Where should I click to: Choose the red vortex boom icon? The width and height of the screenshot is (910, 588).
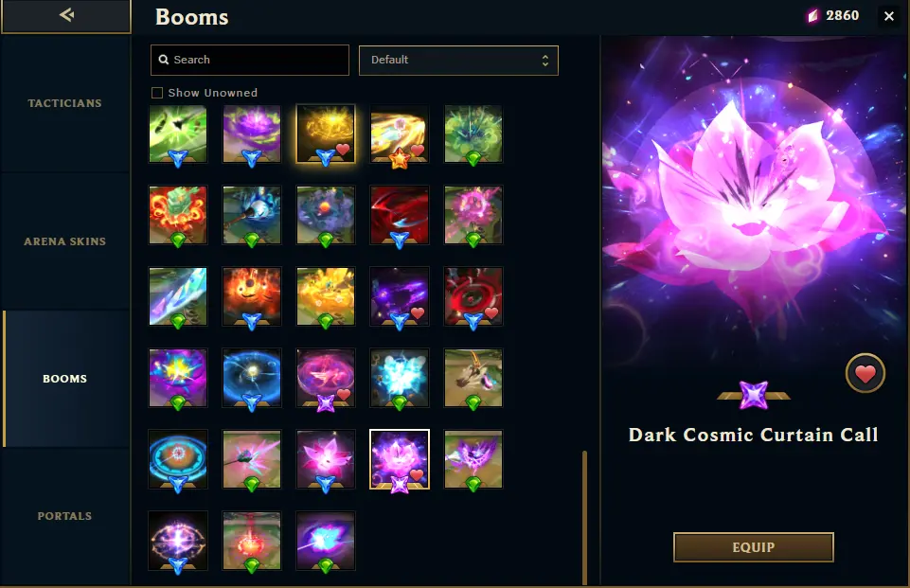pyautogui.click(x=473, y=296)
